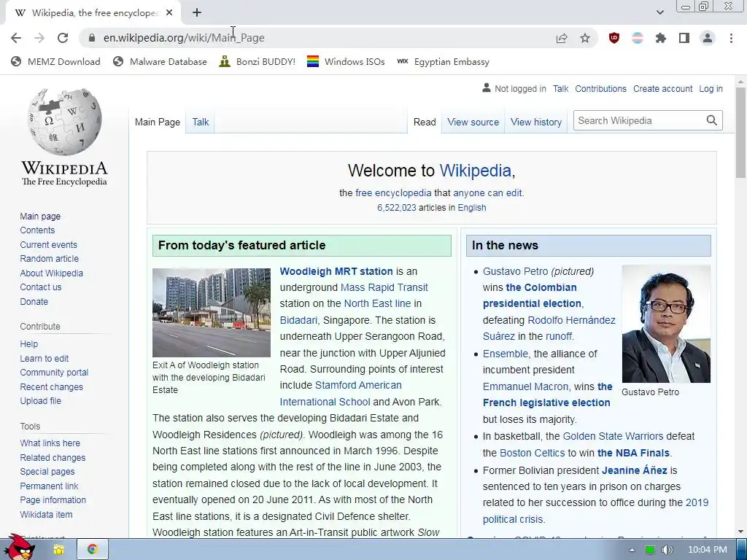This screenshot has width=747, height=560.
Task: Open Random article in sidebar
Action: [x=50, y=259]
